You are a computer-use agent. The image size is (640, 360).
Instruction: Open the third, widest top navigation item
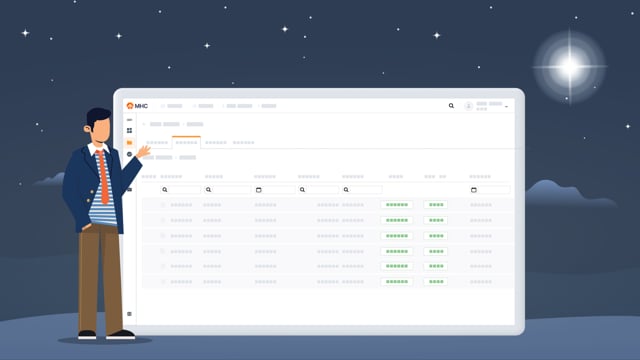pos(239,106)
